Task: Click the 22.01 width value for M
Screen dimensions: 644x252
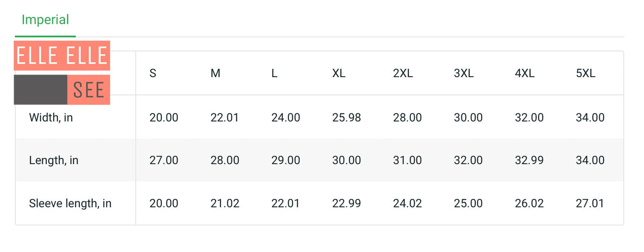Action: 225,118
